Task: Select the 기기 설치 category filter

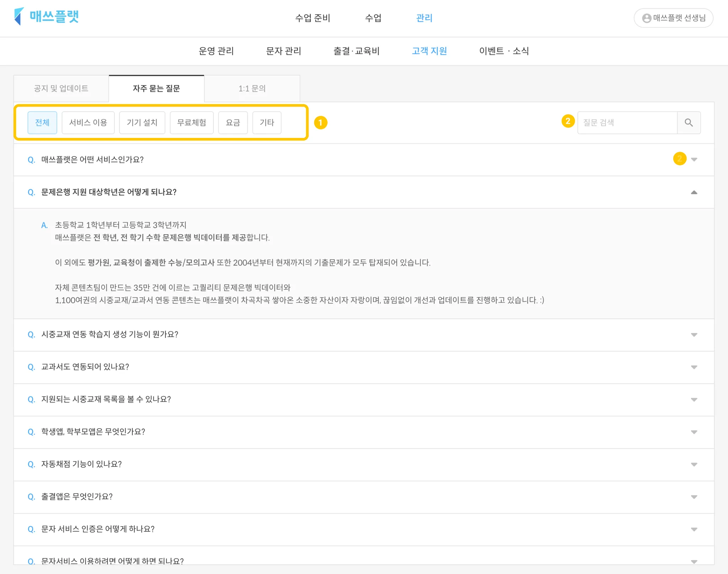Action: click(x=142, y=123)
